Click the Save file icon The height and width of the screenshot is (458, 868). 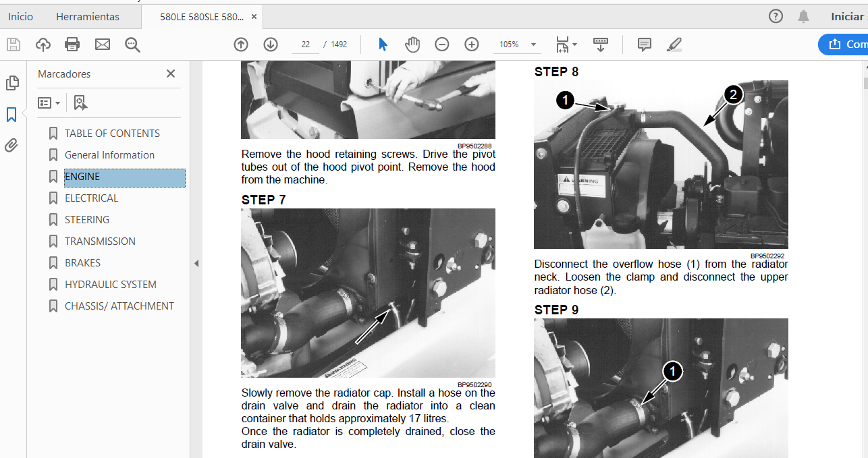13,45
